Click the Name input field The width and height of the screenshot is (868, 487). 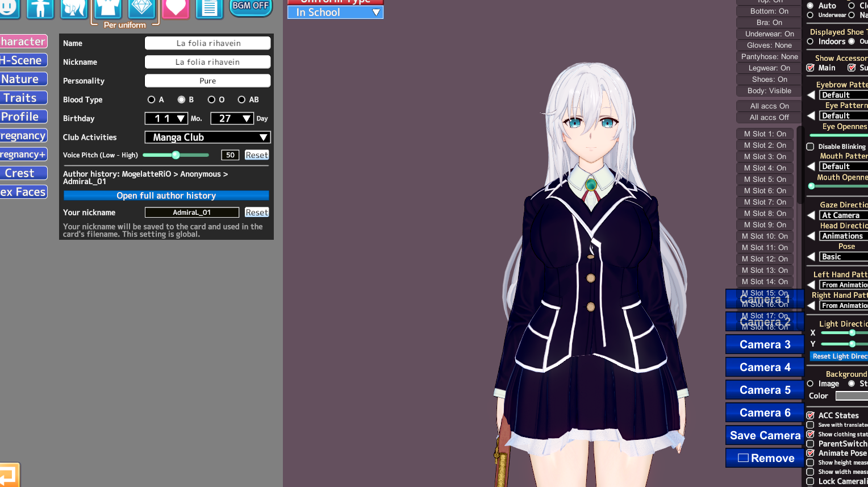pyautogui.click(x=207, y=43)
